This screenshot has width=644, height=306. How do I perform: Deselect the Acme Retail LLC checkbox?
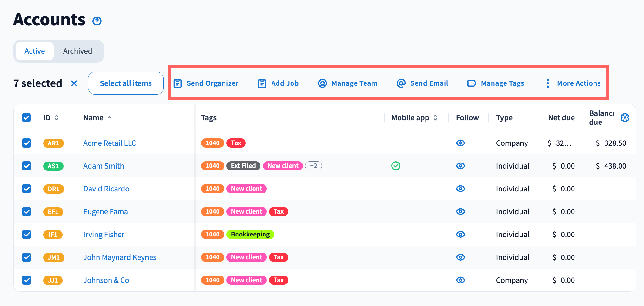pos(27,143)
